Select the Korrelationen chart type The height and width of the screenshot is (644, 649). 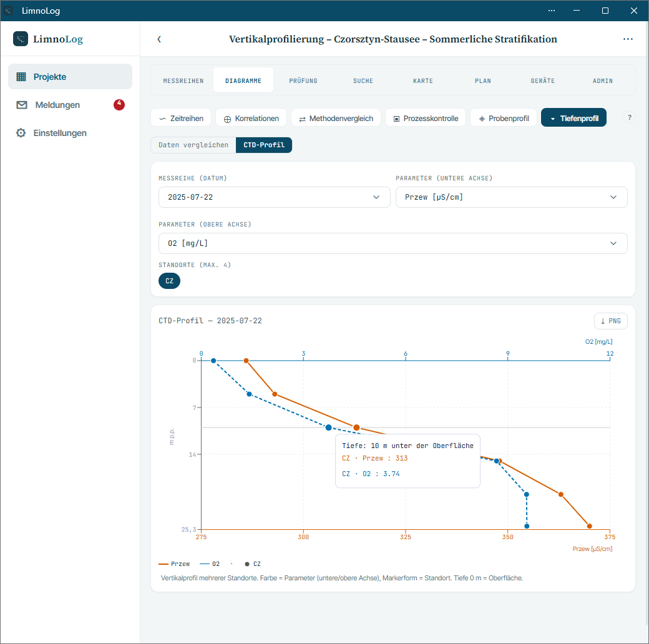[251, 119]
